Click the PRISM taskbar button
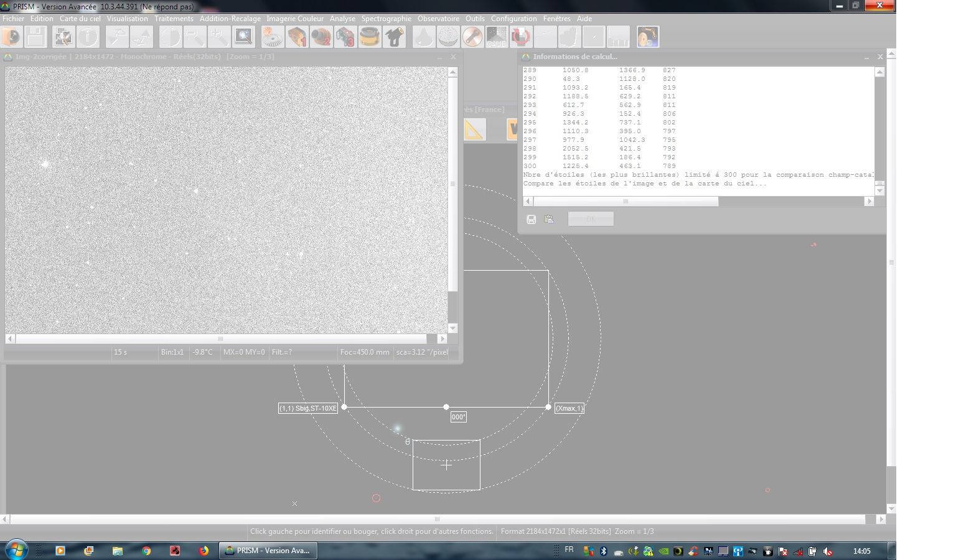This screenshot has height=560, width=956. tap(268, 551)
